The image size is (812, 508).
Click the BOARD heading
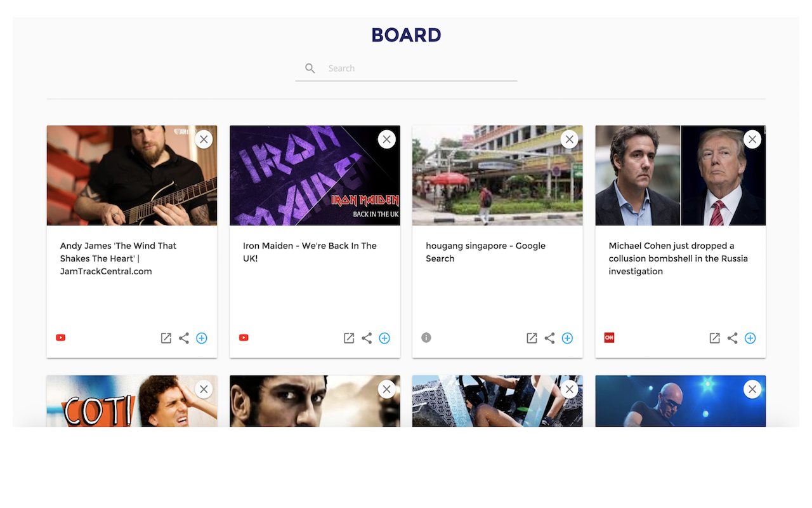tap(406, 35)
